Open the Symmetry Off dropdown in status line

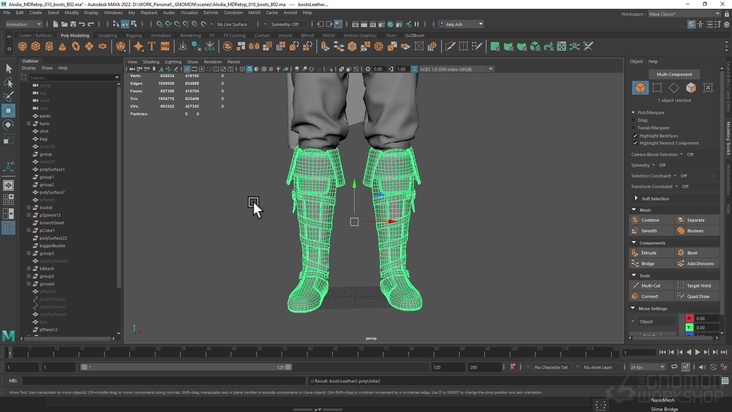[x=285, y=24]
